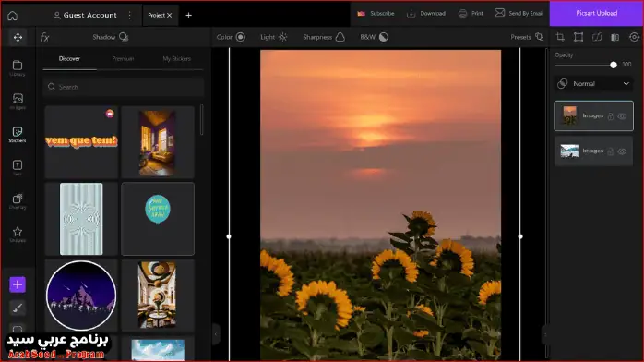Lock the sunflower Images layer
The width and height of the screenshot is (644, 362).
pyautogui.click(x=610, y=116)
